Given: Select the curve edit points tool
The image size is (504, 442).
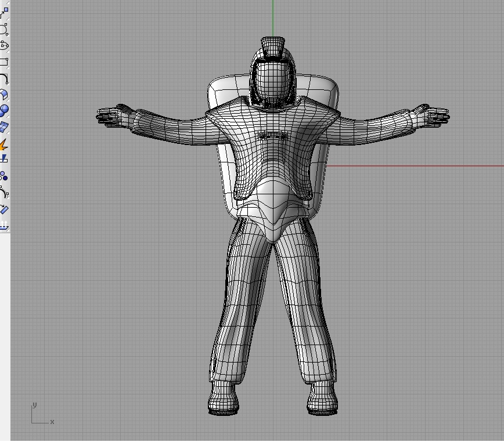Looking at the screenshot, I should click(x=4, y=193).
